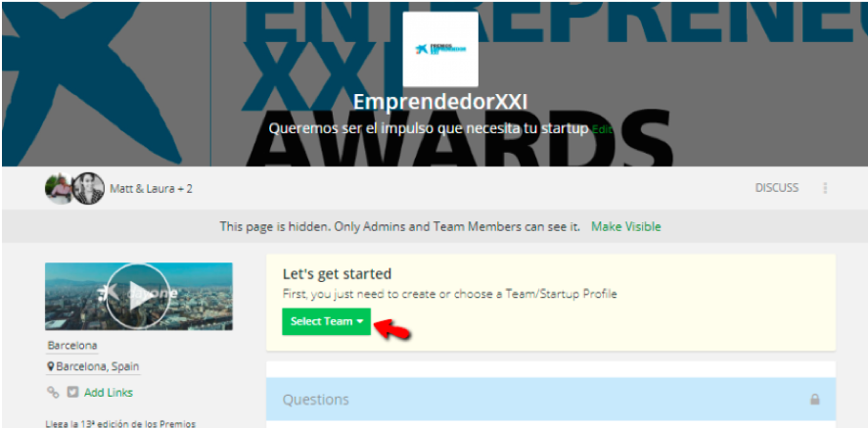This screenshot has height=428, width=868.
Task: Open the three-dot more options menu
Action: 825,188
